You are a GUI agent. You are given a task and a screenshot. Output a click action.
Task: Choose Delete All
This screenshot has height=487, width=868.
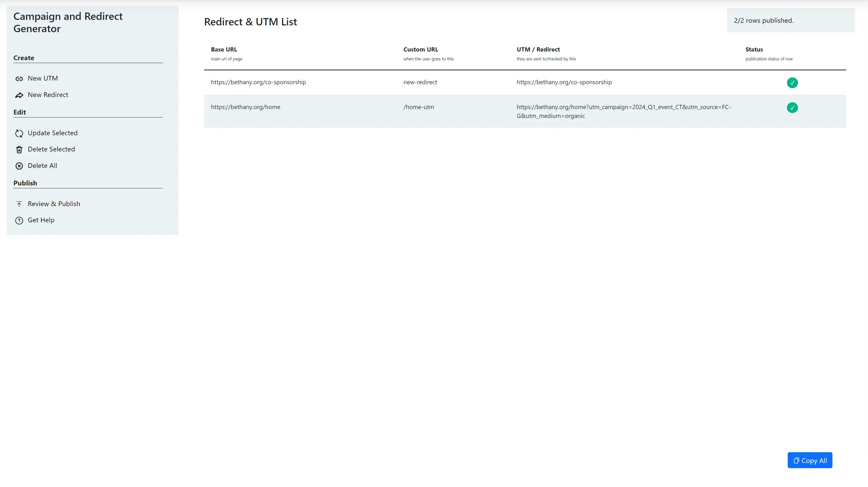click(42, 166)
